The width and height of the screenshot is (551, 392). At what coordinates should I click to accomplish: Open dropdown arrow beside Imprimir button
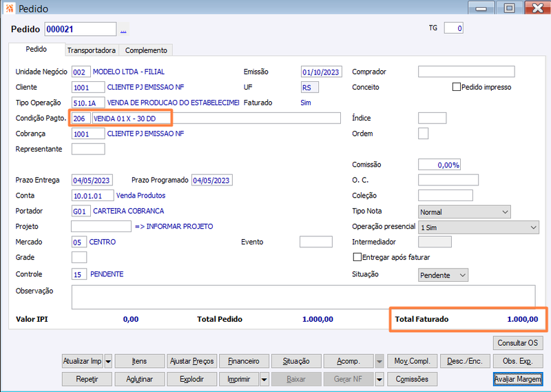click(x=264, y=380)
